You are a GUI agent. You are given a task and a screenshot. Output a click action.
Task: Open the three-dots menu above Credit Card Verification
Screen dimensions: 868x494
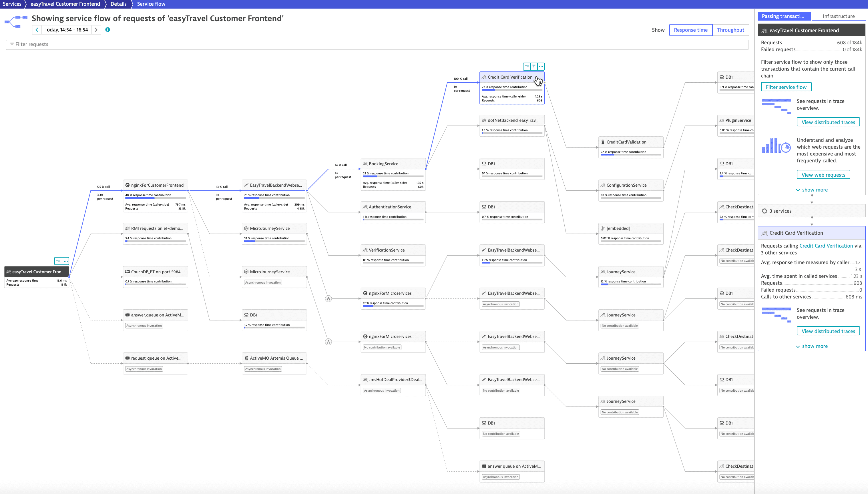(x=541, y=67)
